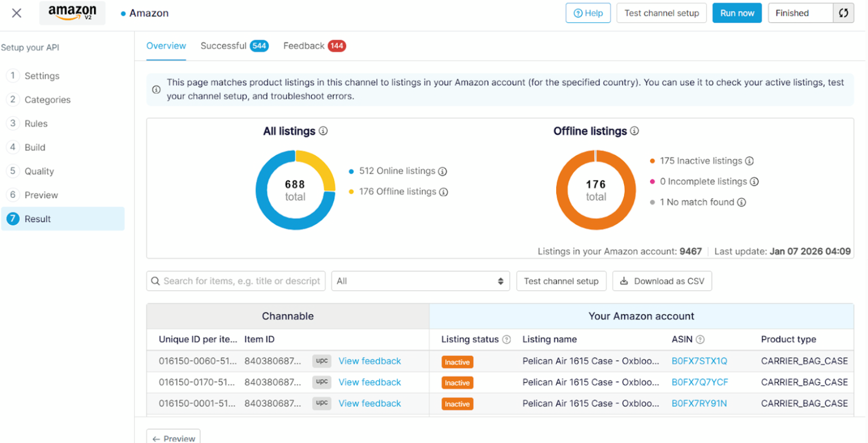
Task: Click upc tag in 016150-0060-51 row
Action: pos(322,361)
